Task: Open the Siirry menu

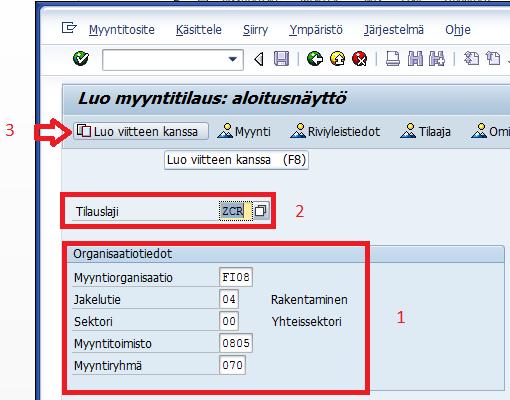Action: coord(255,30)
